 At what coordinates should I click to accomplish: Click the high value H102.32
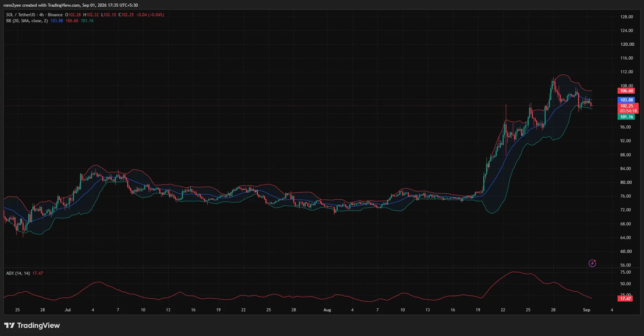click(x=91, y=15)
